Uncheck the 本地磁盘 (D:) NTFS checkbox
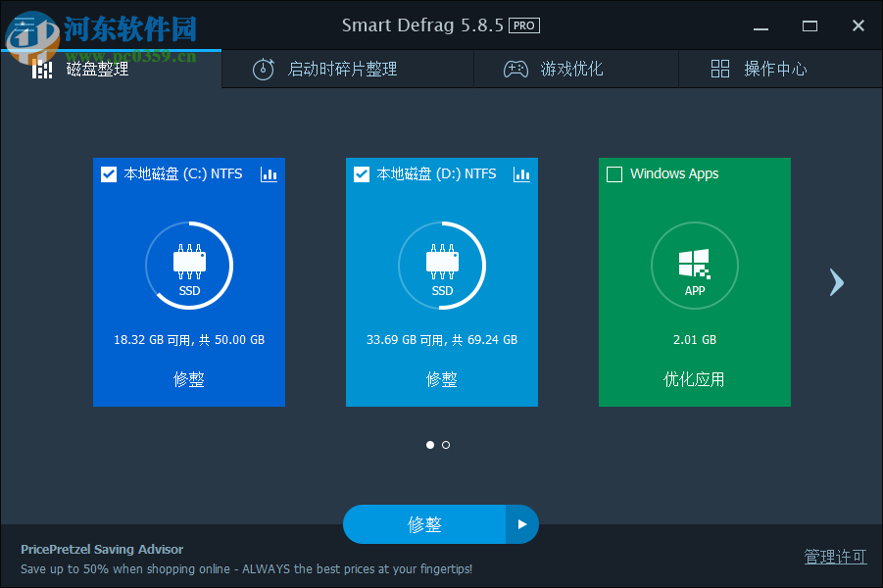Viewport: 883px width, 588px height. click(x=362, y=173)
